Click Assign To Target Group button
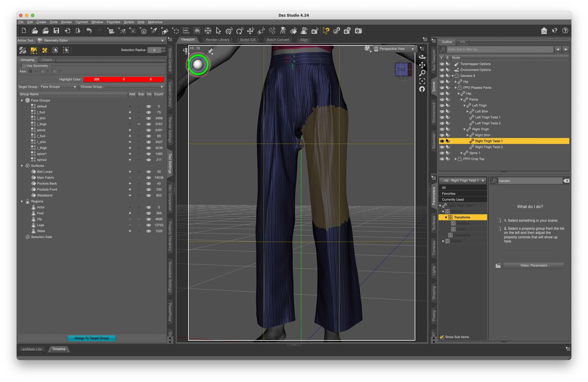The height and width of the screenshot is (382, 588). click(92, 338)
